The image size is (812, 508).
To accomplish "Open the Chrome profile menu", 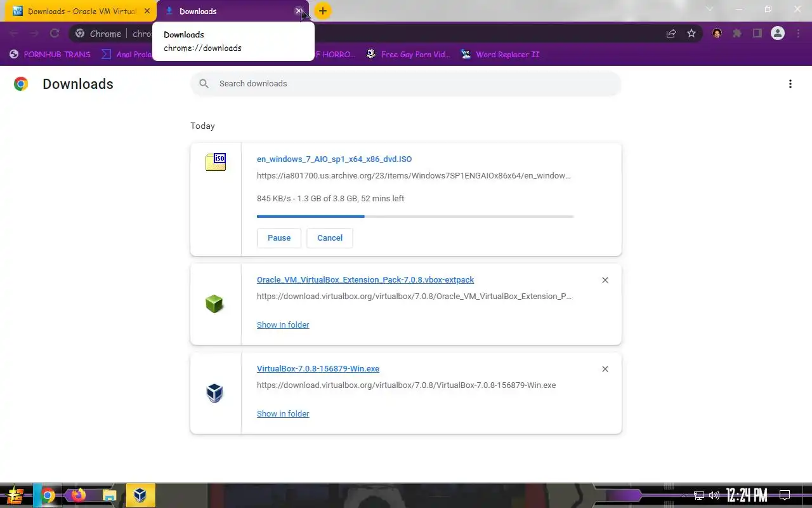I will click(778, 34).
